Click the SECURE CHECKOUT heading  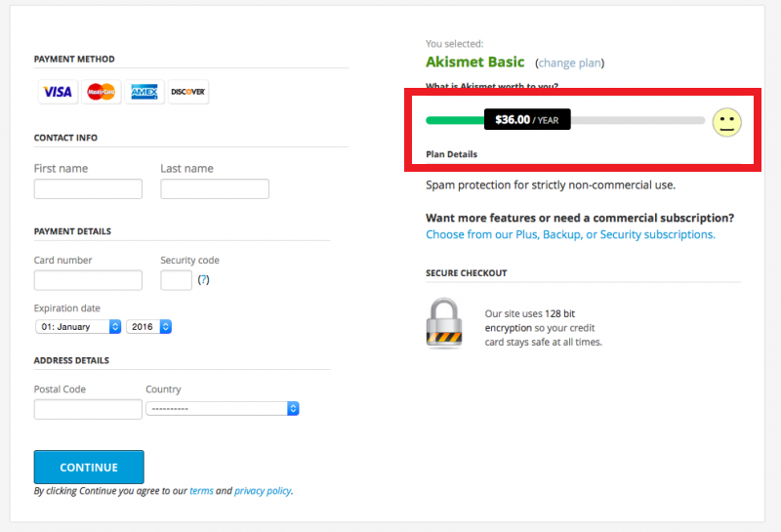click(x=467, y=273)
